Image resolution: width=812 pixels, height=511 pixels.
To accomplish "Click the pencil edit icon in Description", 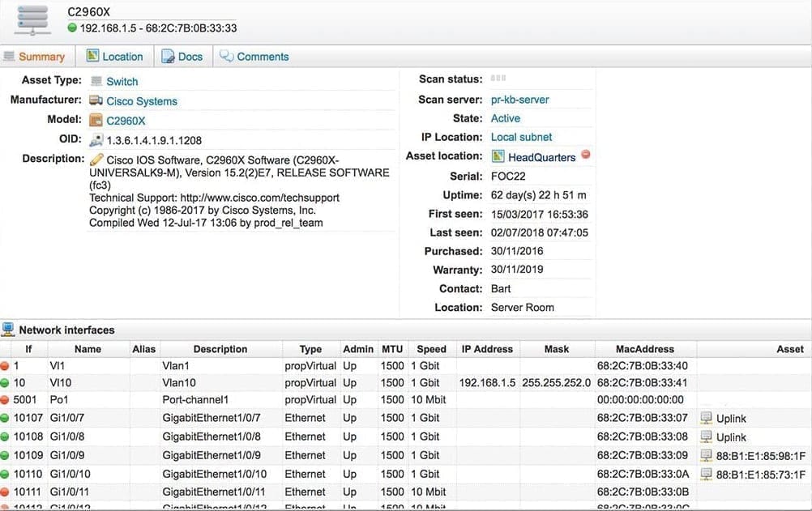I will 96,159.
